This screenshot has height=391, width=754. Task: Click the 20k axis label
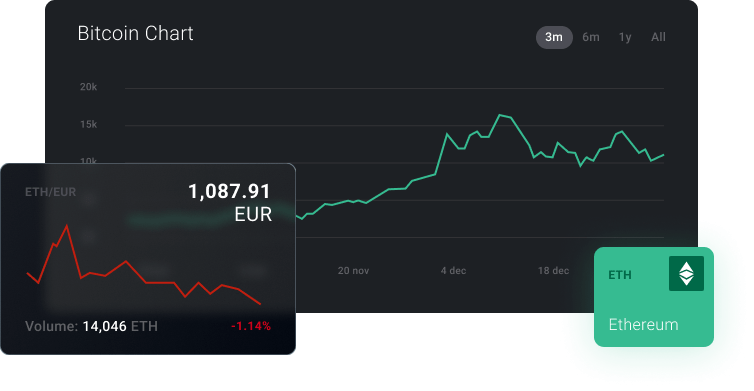pyautogui.click(x=88, y=87)
